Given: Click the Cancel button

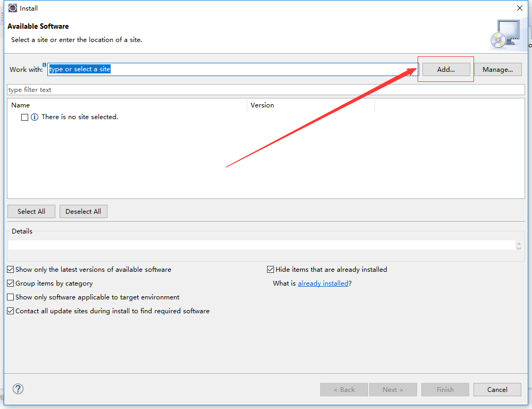Looking at the screenshot, I should pyautogui.click(x=497, y=390).
